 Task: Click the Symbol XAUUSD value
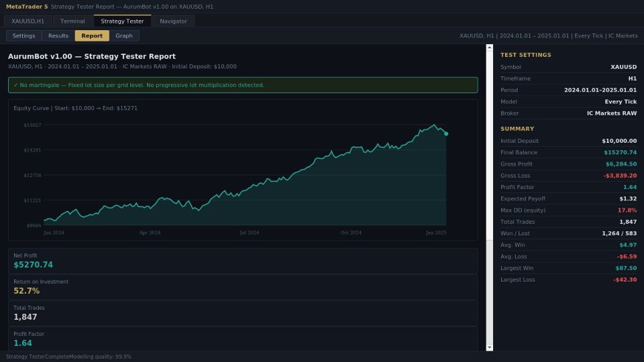pyautogui.click(x=623, y=67)
